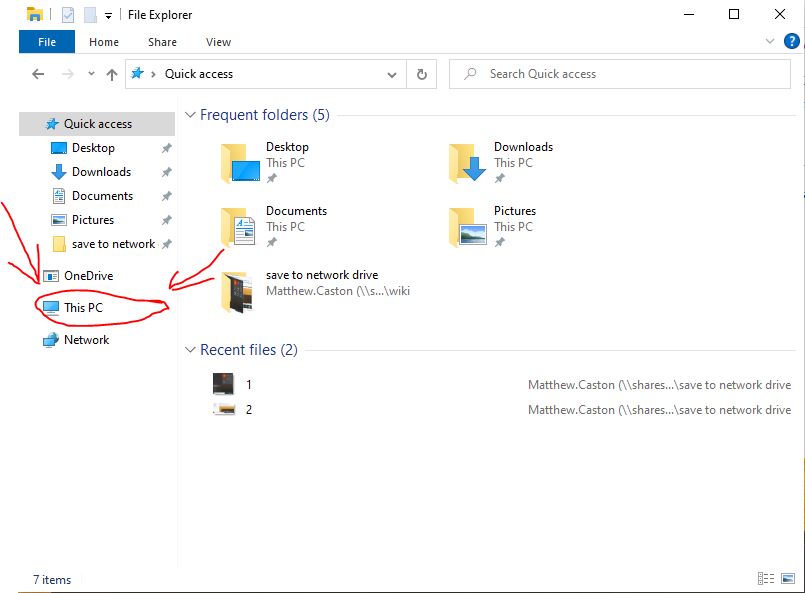Open the recent locations dropdown arrow
Viewport: 805px width, 593px height.
pyautogui.click(x=91, y=74)
